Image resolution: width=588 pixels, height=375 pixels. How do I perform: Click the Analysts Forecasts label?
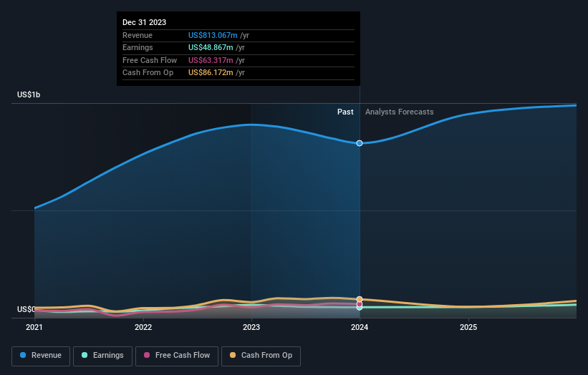coord(400,112)
